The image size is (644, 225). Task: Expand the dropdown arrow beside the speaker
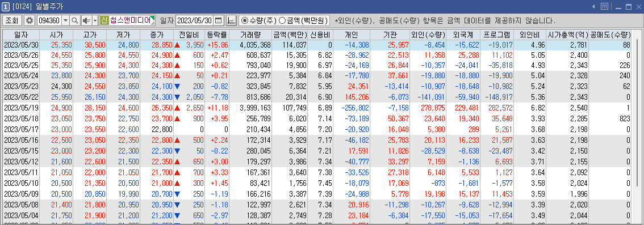(x=95, y=20)
